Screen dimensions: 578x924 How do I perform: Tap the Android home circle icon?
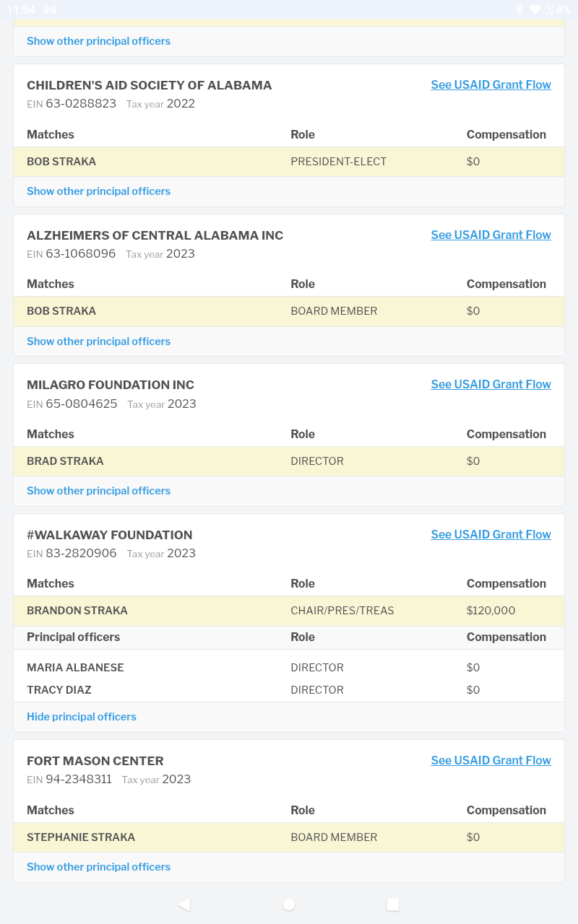[x=289, y=905]
